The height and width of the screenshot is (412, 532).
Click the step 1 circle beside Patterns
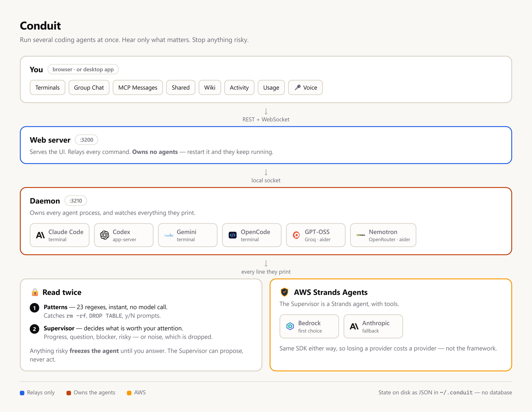34,308
